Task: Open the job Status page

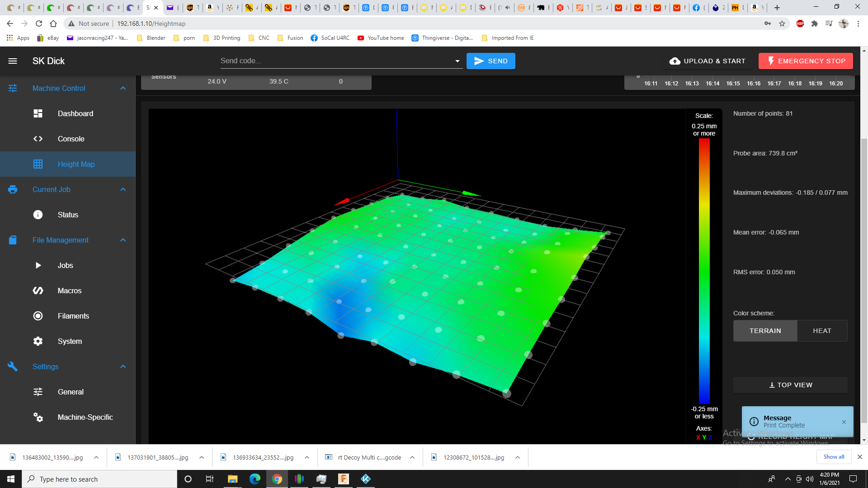Action: (x=68, y=215)
